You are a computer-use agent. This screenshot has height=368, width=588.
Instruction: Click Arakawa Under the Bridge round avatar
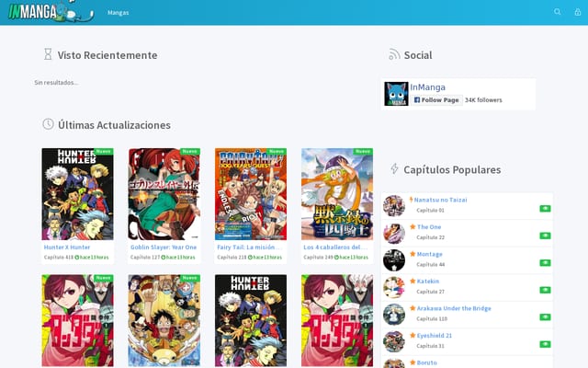tap(394, 315)
